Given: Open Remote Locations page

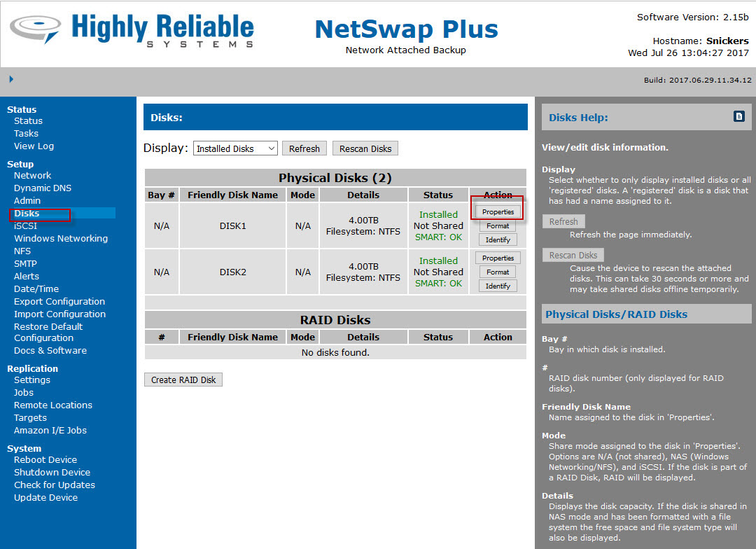Looking at the screenshot, I should 53,405.
